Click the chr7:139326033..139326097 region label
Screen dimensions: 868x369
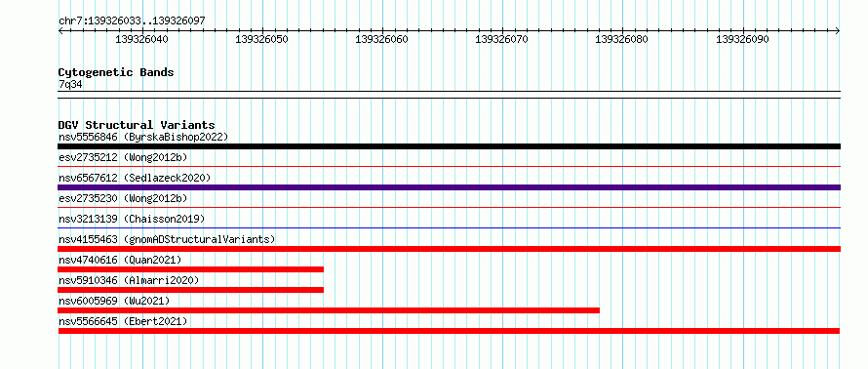[132, 21]
